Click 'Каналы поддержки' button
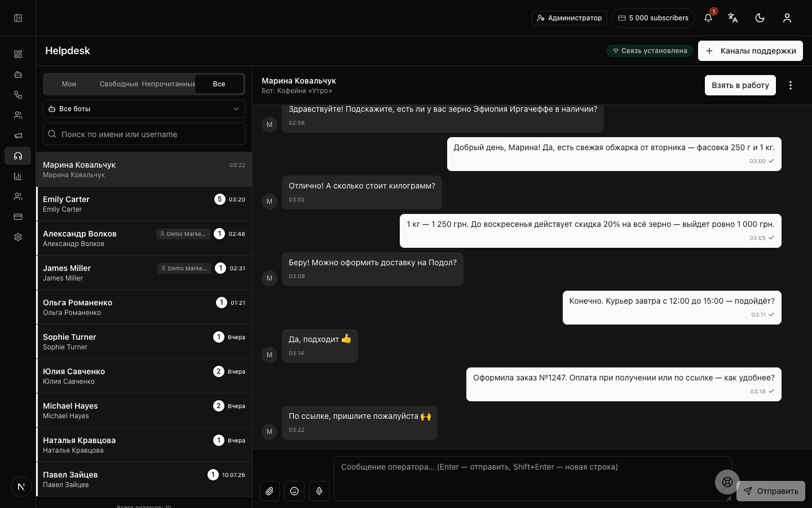812x508 pixels. pyautogui.click(x=751, y=51)
